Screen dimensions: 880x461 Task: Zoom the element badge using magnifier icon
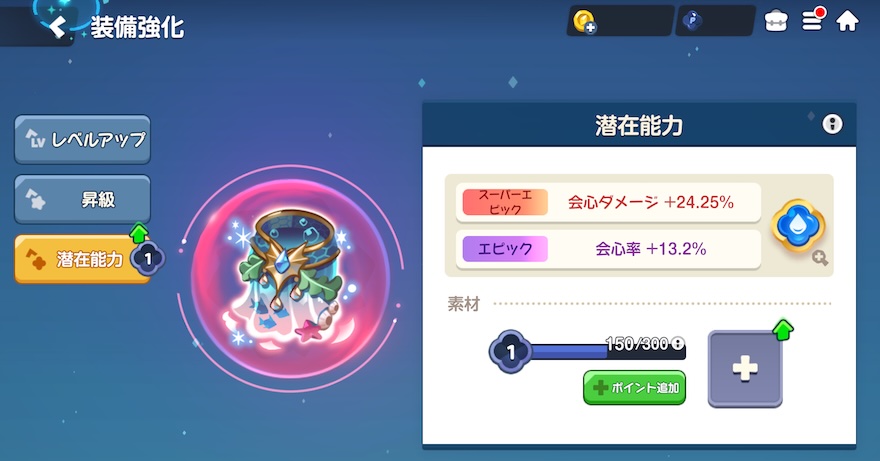[x=820, y=258]
